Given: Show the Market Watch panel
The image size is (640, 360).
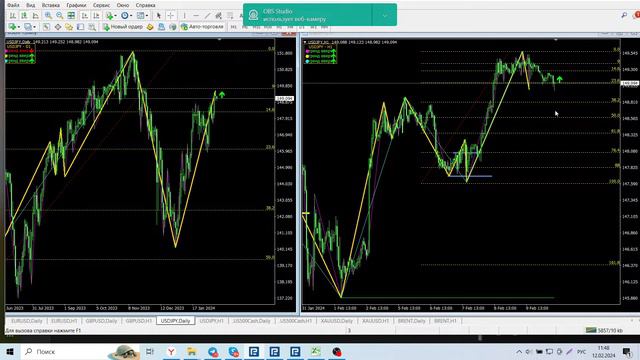Looking at the screenshot, I should [47, 27].
